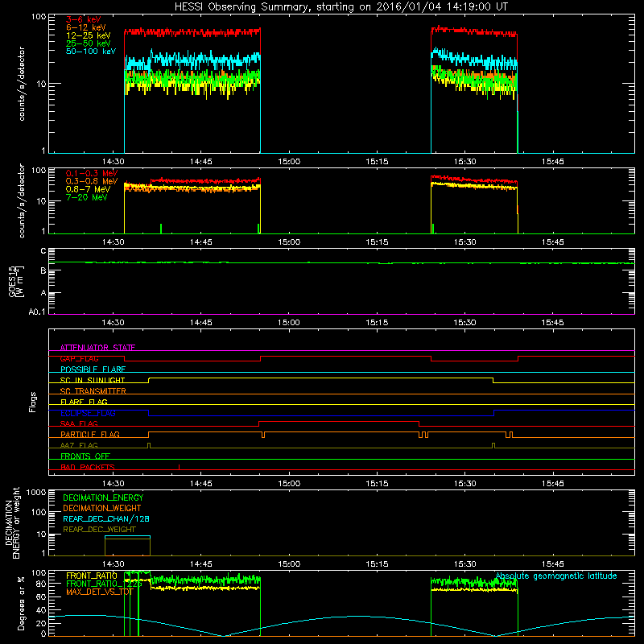Select the FLARE_FLAG label

84,402
